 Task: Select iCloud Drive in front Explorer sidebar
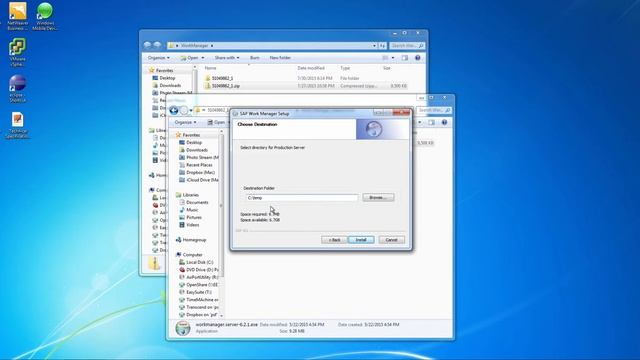coord(198,180)
